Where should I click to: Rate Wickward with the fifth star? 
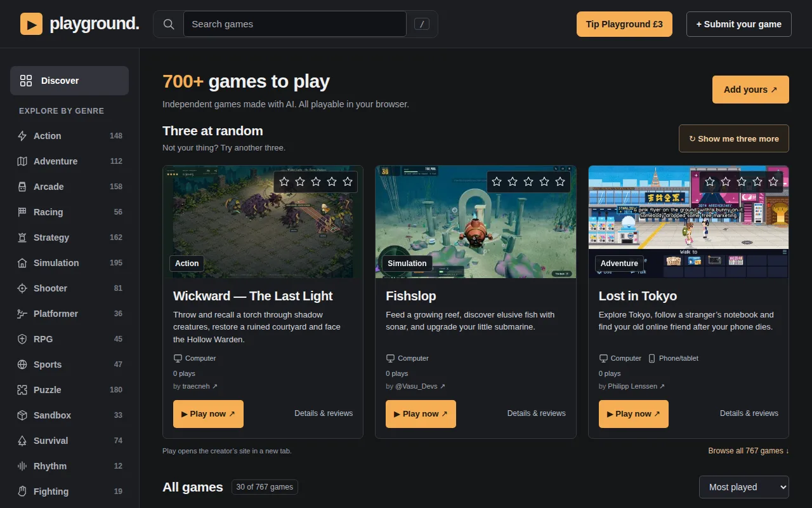348,182
